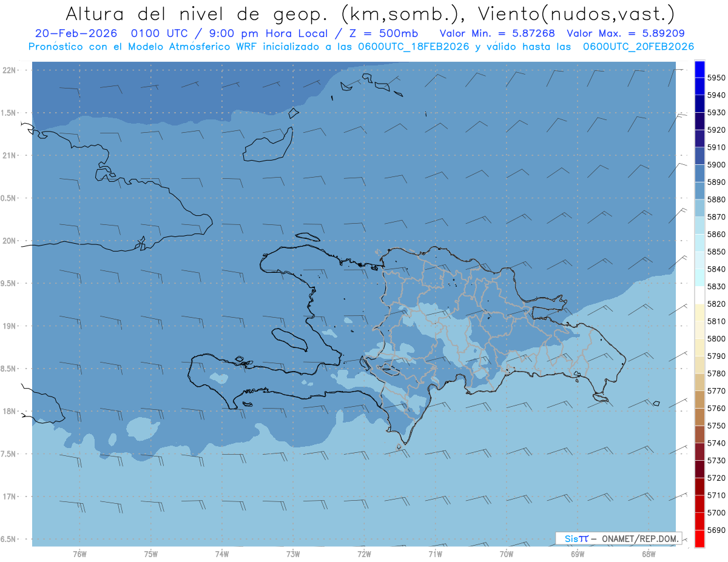Click the '7.5N' latitude label

[8, 454]
